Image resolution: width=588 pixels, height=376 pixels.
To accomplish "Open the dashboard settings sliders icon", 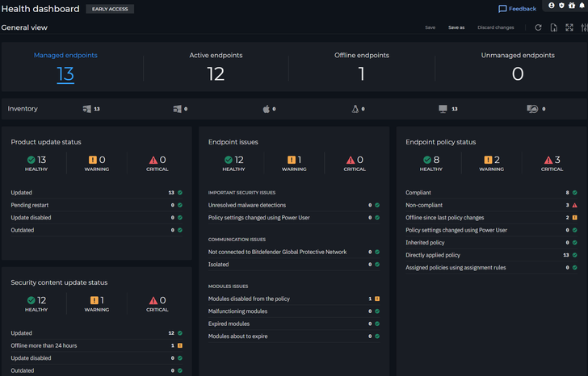I will pyautogui.click(x=584, y=27).
